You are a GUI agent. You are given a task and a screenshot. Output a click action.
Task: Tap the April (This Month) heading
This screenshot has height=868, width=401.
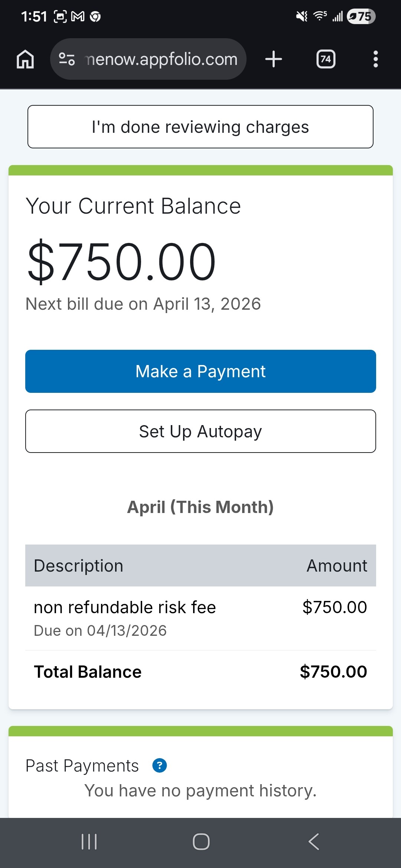(200, 507)
